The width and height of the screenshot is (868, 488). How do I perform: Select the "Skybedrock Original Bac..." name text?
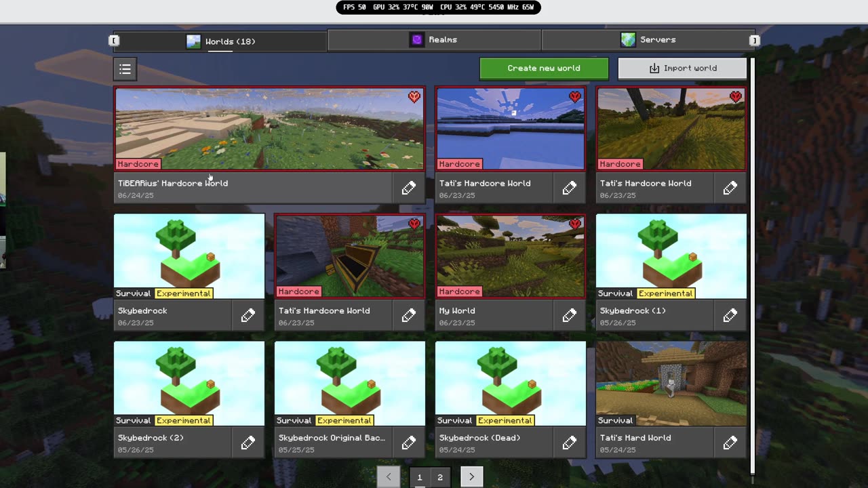coord(332,438)
